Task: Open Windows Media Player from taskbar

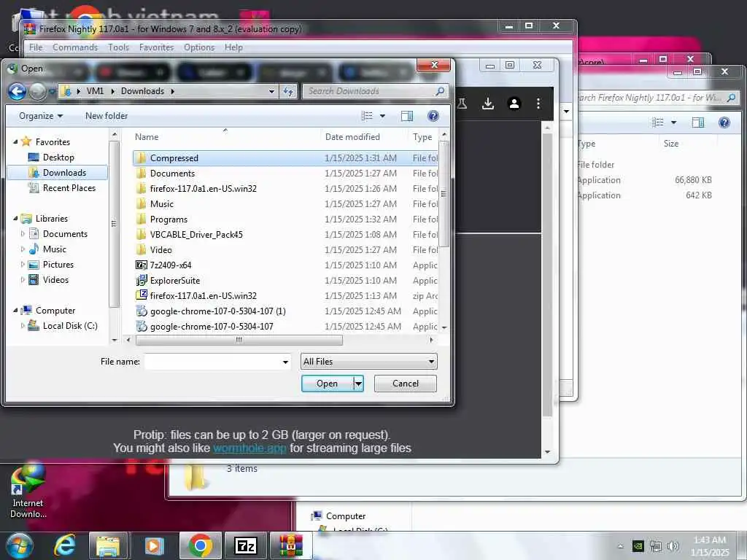Action: (154, 546)
